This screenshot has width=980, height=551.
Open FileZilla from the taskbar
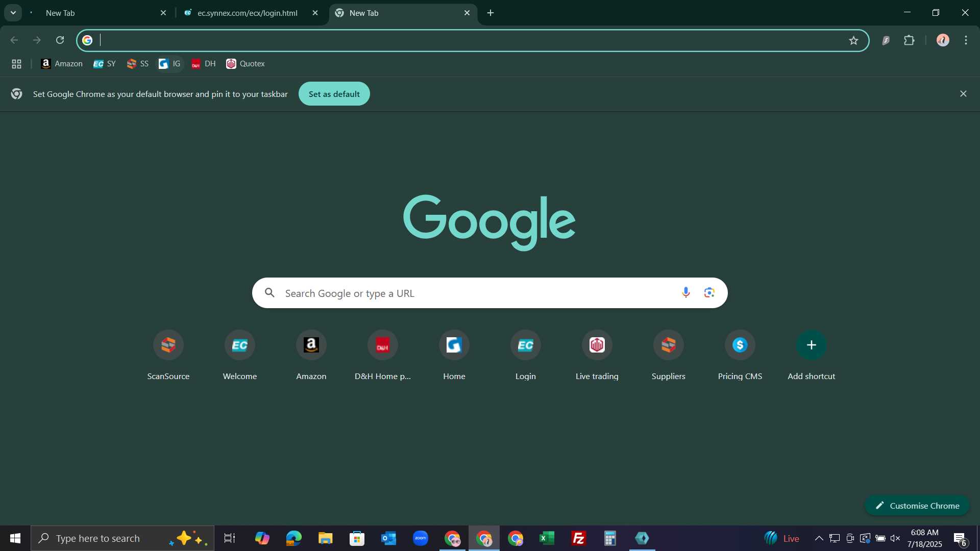click(x=579, y=538)
